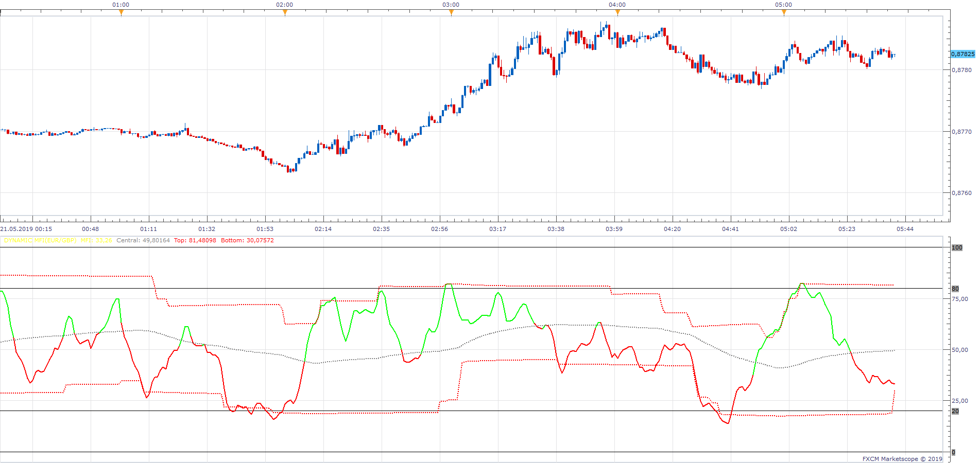Click the 05:02 time axis label
The image size is (980, 463).
pos(789,229)
